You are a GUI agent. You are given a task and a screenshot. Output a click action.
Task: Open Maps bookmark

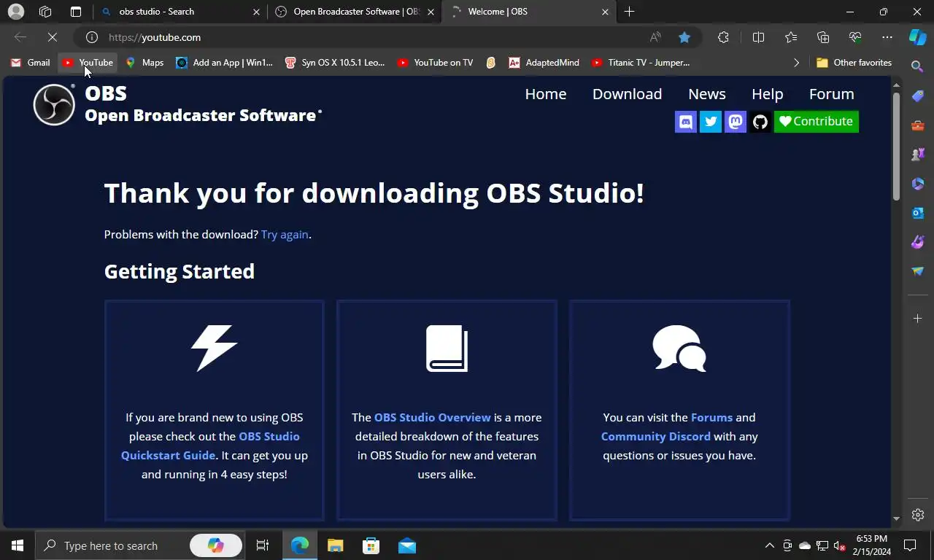click(x=144, y=63)
